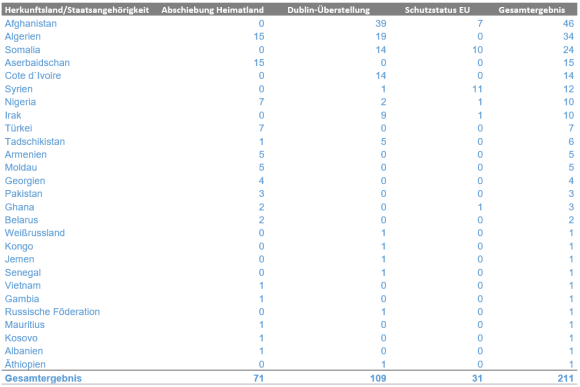
Task: Select the Nigeria row label
Action: pyautogui.click(x=20, y=102)
